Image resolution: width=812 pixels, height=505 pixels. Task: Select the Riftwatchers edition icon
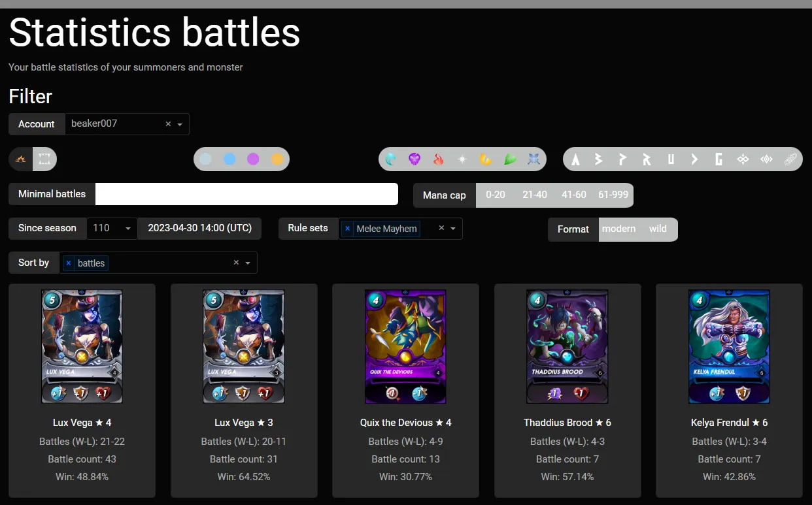click(766, 159)
